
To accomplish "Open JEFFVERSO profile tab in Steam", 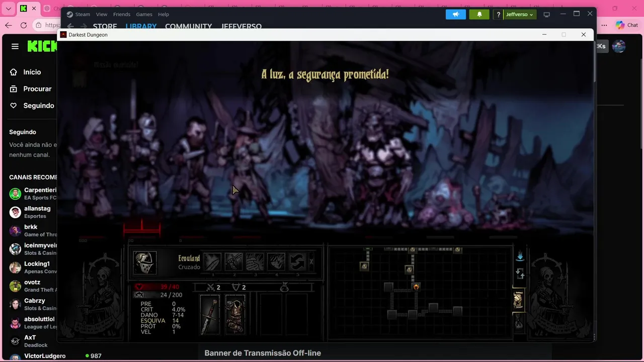I will pos(242,26).
